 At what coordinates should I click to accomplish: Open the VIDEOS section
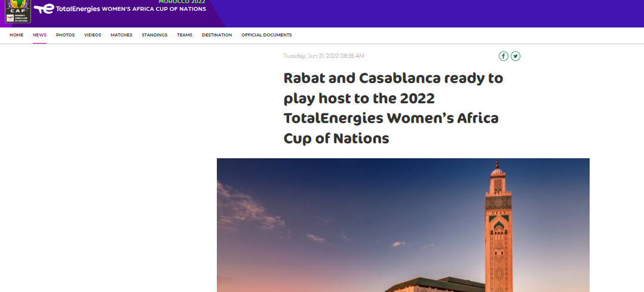tap(93, 35)
